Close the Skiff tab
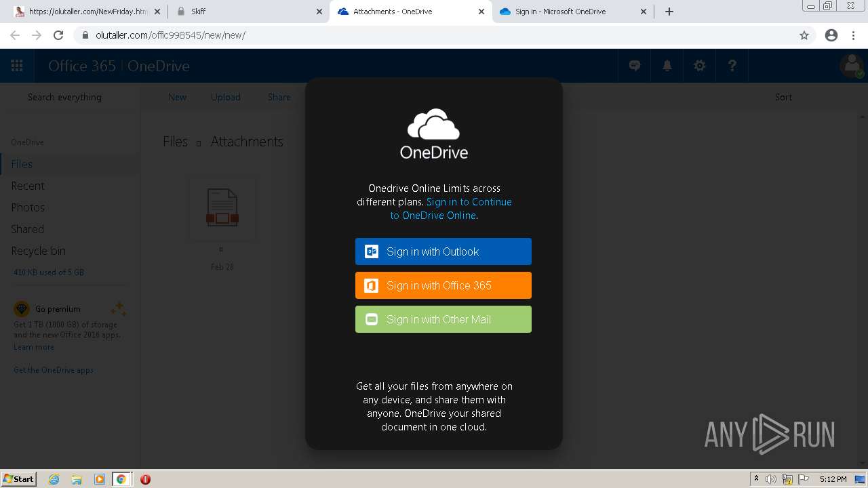Screen dimensions: 868x488 point(319,12)
